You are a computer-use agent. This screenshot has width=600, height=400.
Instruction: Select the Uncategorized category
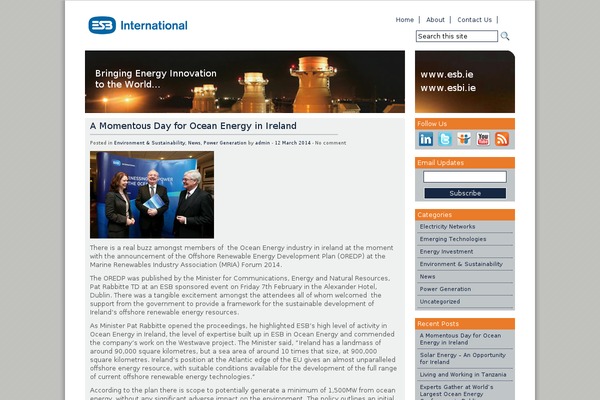click(x=440, y=302)
